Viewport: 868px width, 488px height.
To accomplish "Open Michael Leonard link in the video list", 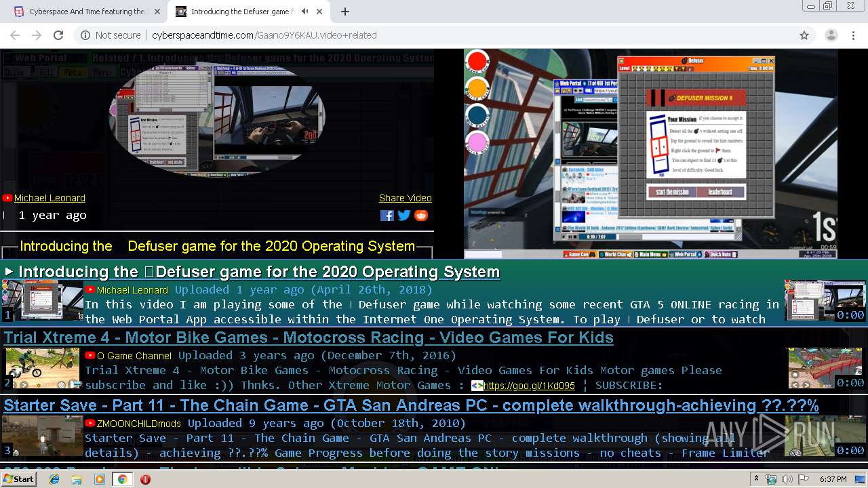I will tap(132, 289).
